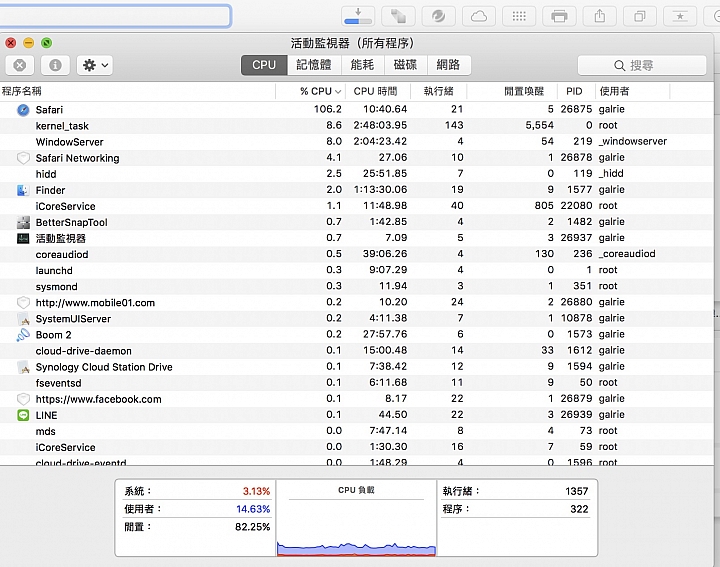
Task: Sort by the PID column header
Action: [576, 91]
